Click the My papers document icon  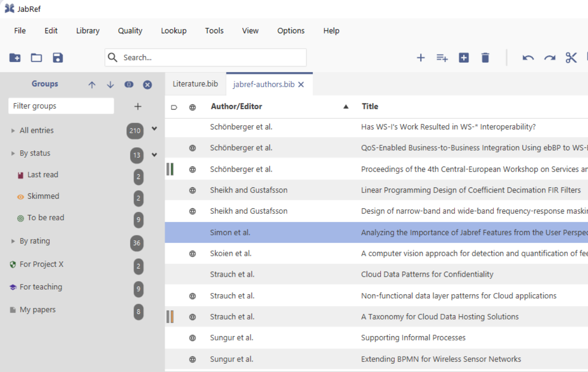click(x=13, y=310)
